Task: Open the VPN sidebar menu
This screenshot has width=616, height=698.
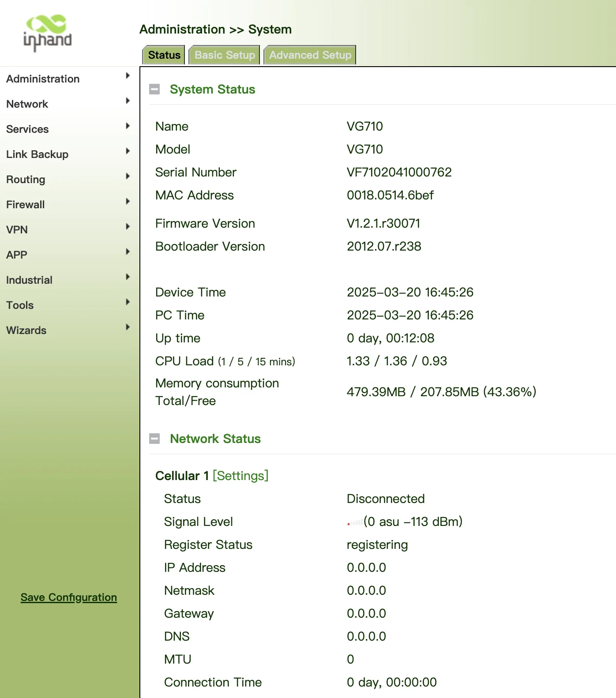Action: tap(17, 230)
